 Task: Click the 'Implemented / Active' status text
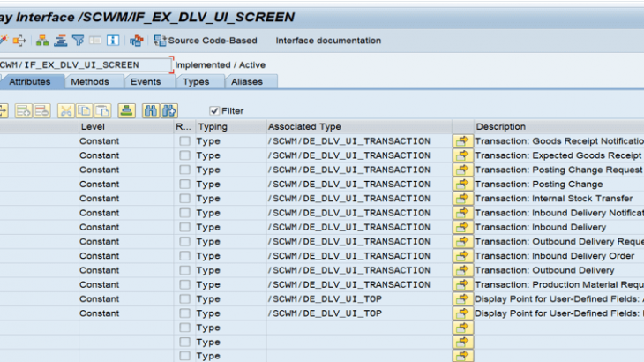(x=221, y=65)
